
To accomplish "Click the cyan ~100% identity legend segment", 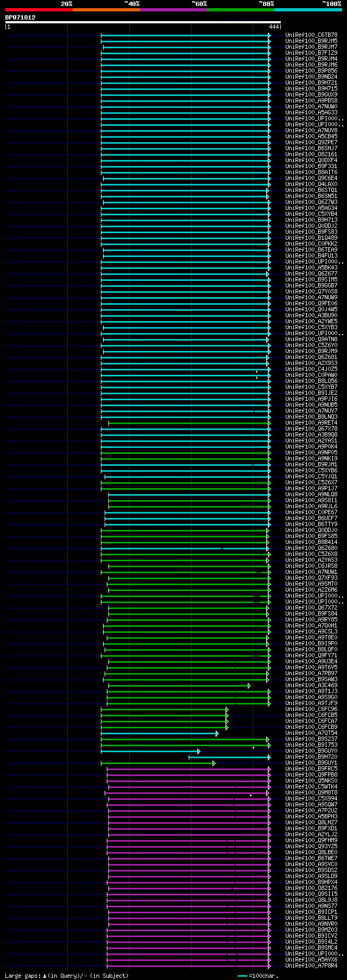I will click(x=308, y=9).
